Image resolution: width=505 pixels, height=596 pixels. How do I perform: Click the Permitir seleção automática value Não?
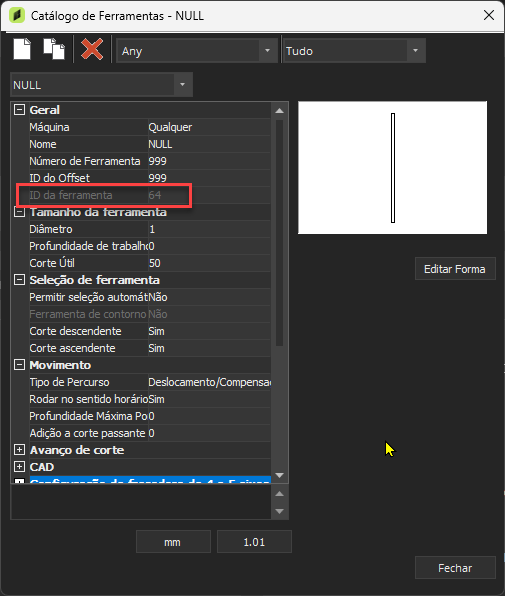tap(209, 297)
